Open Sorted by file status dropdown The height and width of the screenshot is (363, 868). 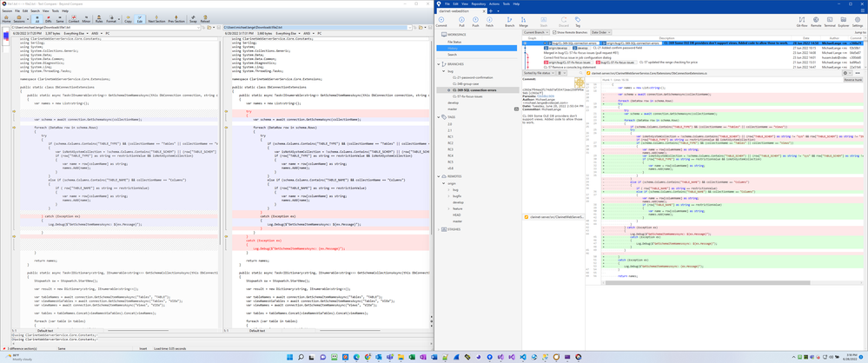[x=539, y=73]
